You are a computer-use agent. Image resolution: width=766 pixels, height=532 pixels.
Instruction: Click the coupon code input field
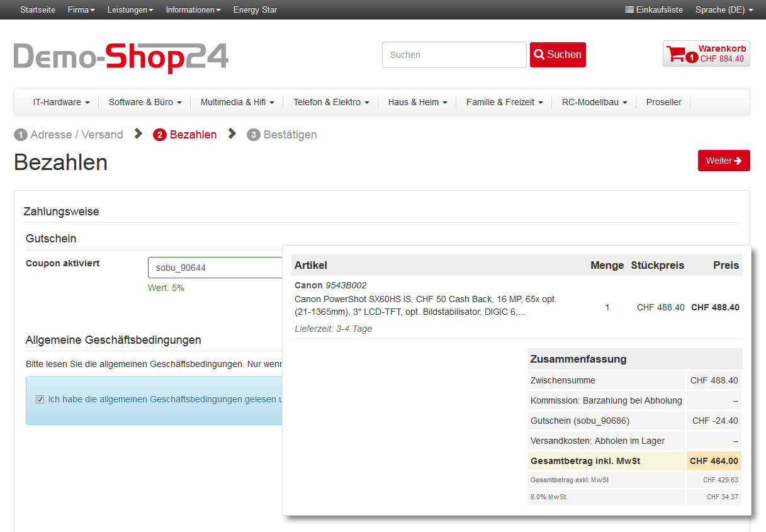tap(215, 268)
